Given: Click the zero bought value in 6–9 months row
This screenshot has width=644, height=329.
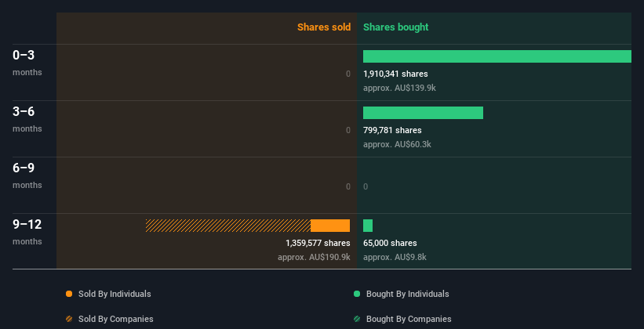Looking at the screenshot, I should (x=366, y=186).
